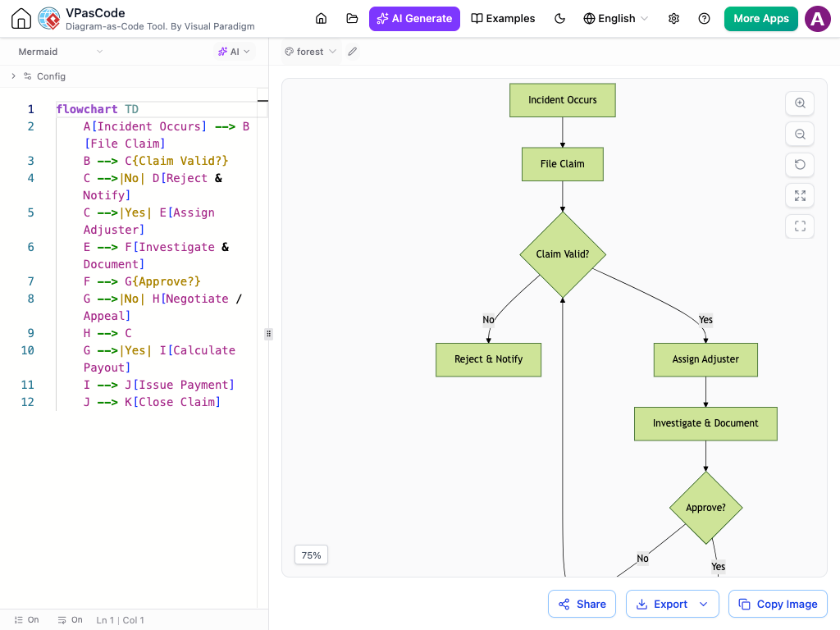Click the 'Assign Adjuster' diagram node
Screen dimensions: 840x630
[x=705, y=359]
